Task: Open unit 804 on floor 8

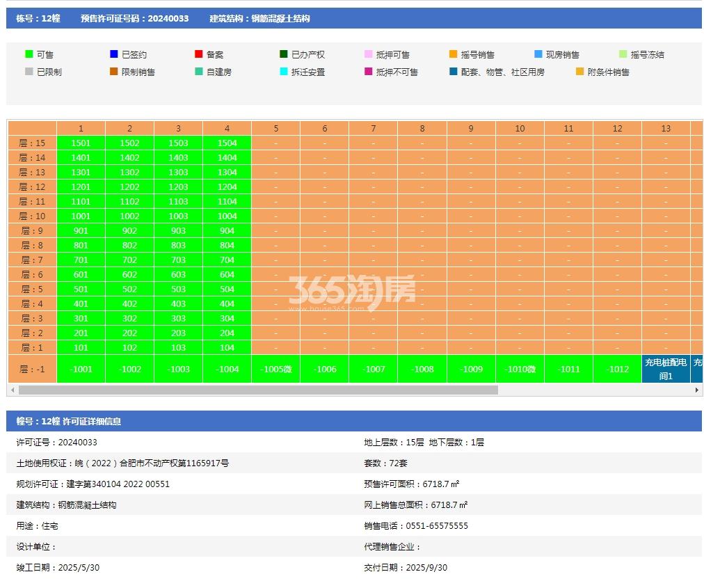Action: tap(227, 245)
